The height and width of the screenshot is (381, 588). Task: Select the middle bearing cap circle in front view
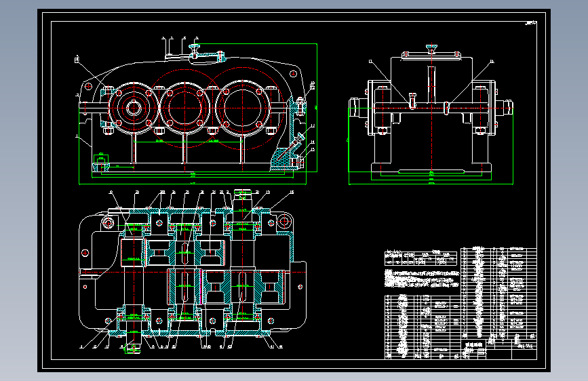184,108
